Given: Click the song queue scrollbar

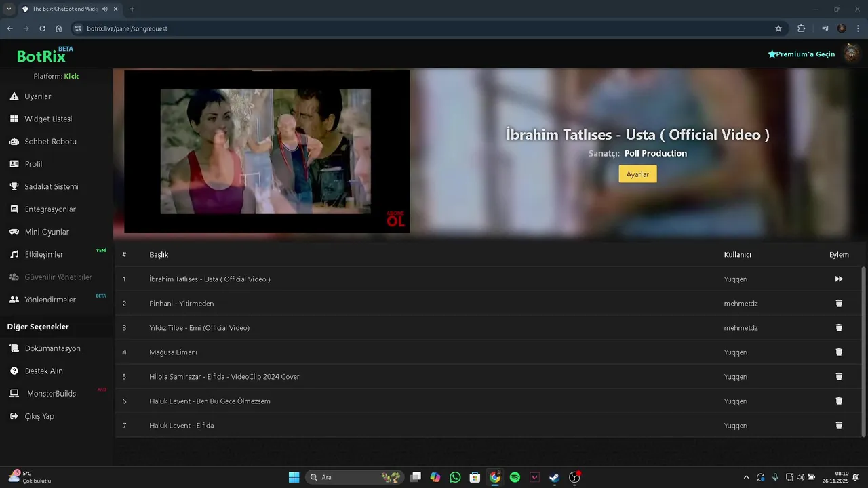Looking at the screenshot, I should [x=863, y=352].
